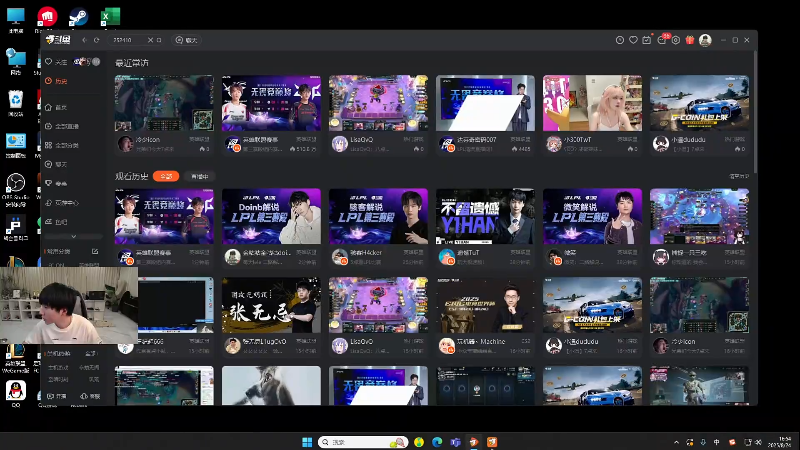Open the red gift box icon
This screenshot has width=800, height=450.
pos(690,40)
